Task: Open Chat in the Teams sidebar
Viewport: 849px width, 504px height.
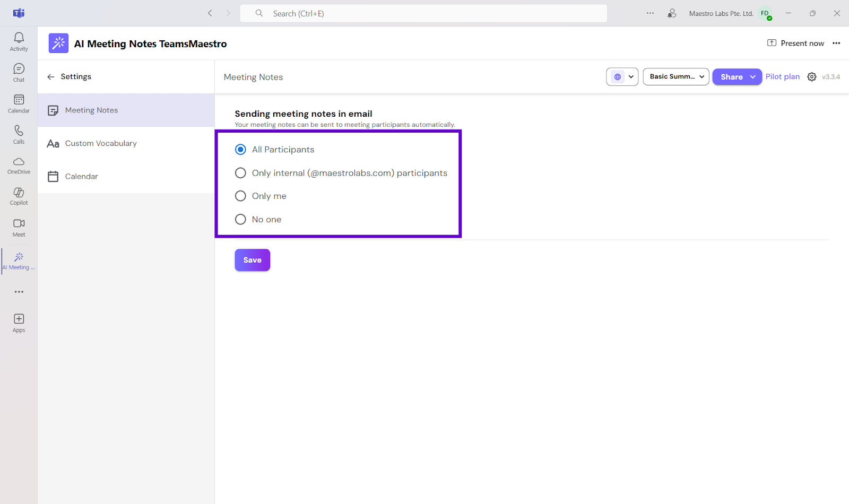Action: pyautogui.click(x=19, y=73)
